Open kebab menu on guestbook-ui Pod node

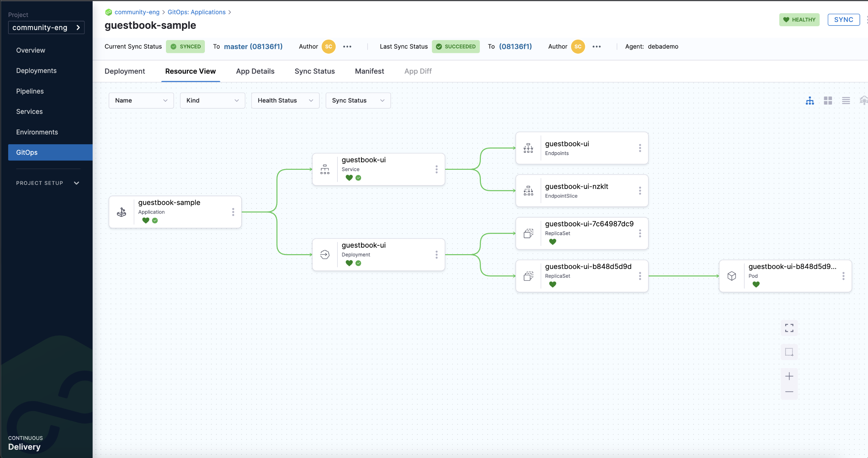843,276
